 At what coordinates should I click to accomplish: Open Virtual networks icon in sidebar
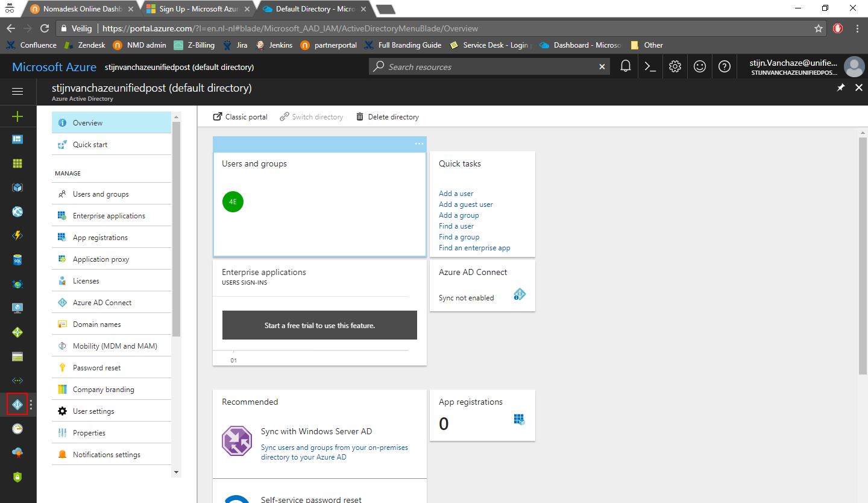click(17, 381)
